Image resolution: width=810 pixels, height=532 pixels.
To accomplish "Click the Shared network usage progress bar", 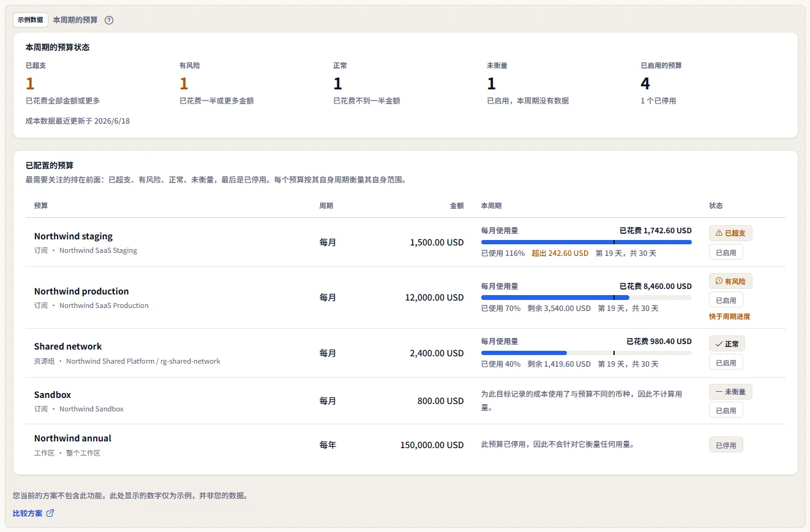I will point(587,353).
